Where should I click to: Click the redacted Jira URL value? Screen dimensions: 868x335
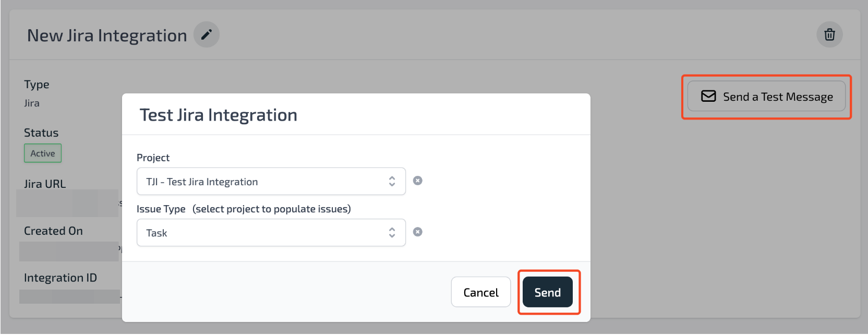point(67,203)
